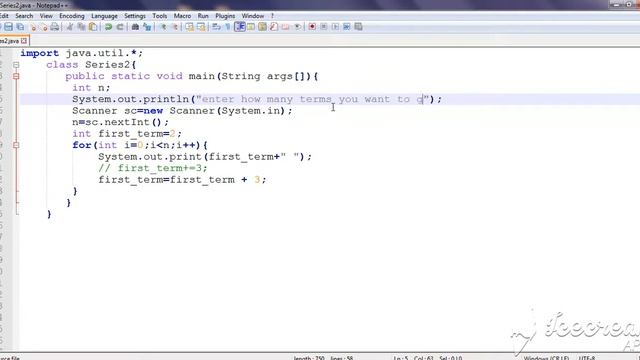This screenshot has width=640, height=360.
Task: Click the 'import java.util.*;' line
Action: [x=82, y=53]
